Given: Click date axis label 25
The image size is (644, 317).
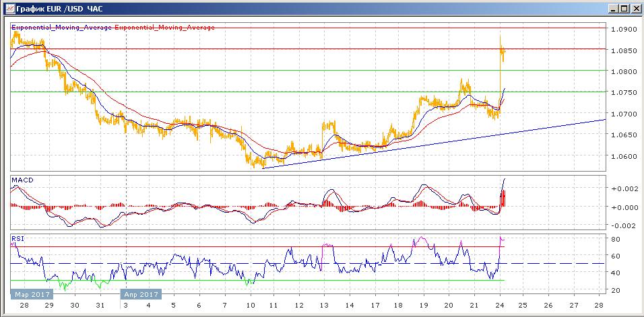Looking at the screenshot, I should click(x=523, y=306).
